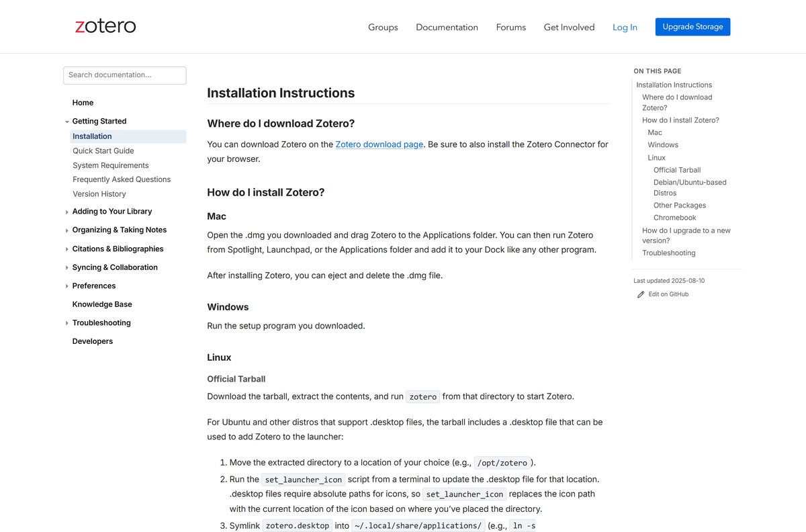The height and width of the screenshot is (532, 806).
Task: Click the Upgrade Storage button
Action: 692,27
